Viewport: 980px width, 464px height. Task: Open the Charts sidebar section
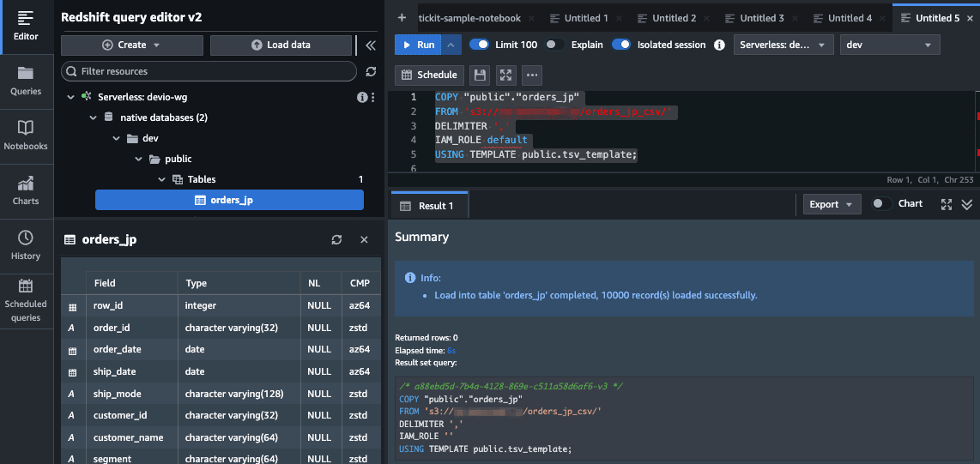coord(27,192)
